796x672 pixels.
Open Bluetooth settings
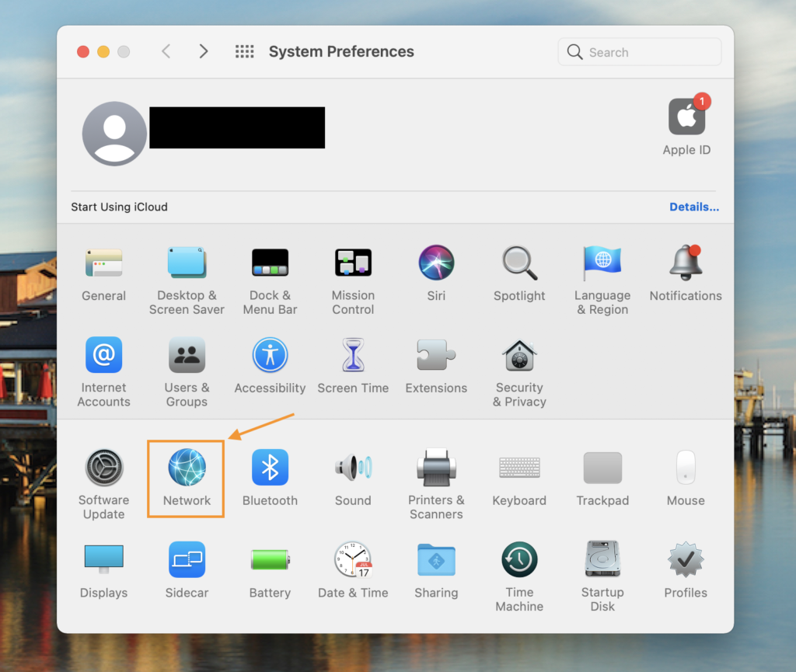(270, 468)
